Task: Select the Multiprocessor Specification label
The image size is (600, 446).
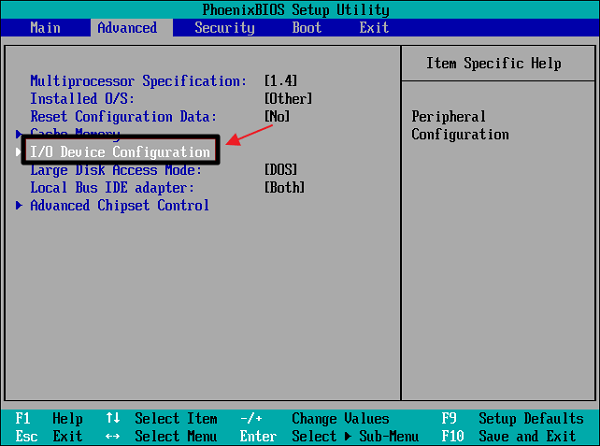Action: click(138, 80)
